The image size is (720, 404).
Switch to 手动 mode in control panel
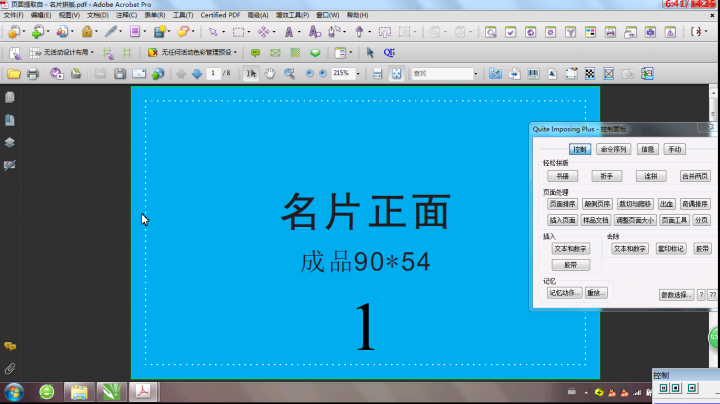pyautogui.click(x=675, y=149)
